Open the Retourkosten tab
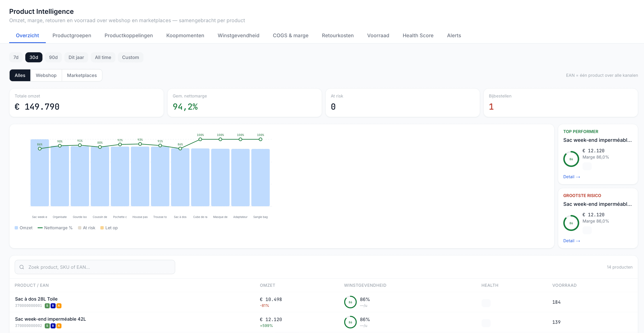 (337, 36)
